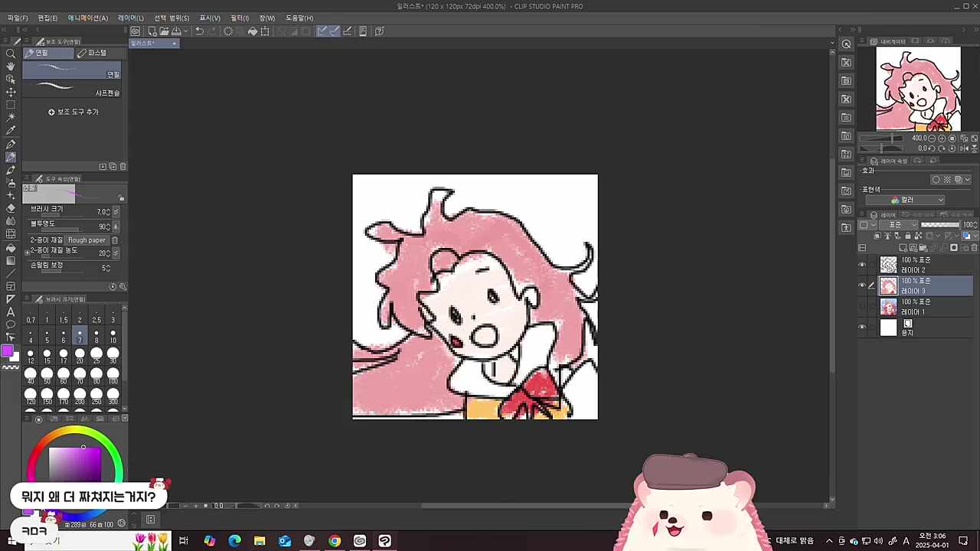Pick brush size preset 10
980x551 pixels.
(x=113, y=336)
